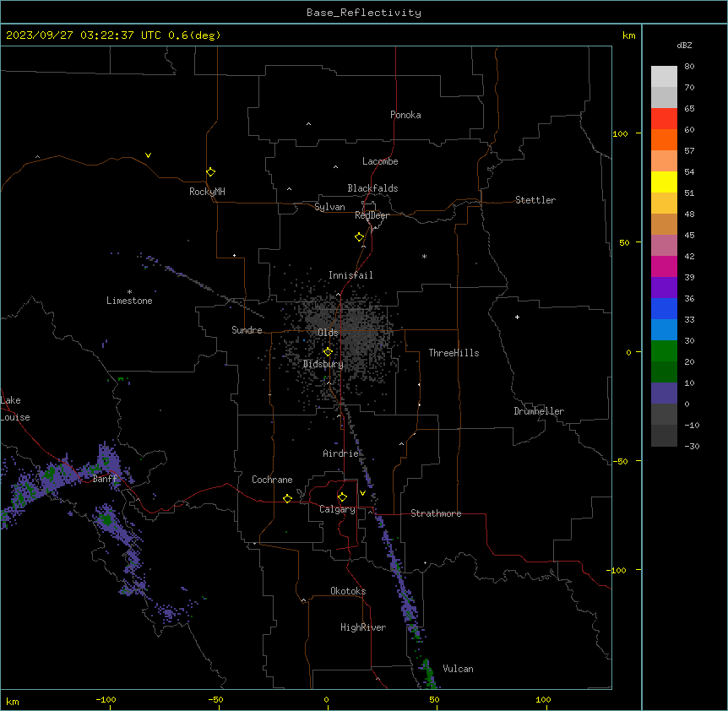Click the Innisfail city label
Image resolution: width=728 pixels, height=711 pixels.
[350, 275]
